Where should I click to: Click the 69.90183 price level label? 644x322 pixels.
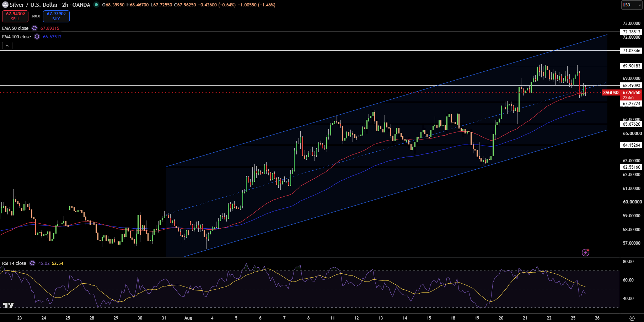(632, 66)
